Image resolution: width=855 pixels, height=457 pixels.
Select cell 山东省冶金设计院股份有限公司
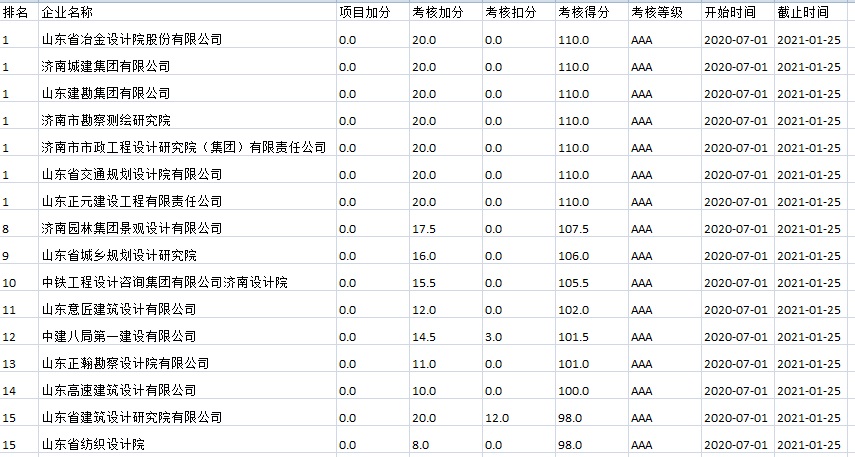131,40
